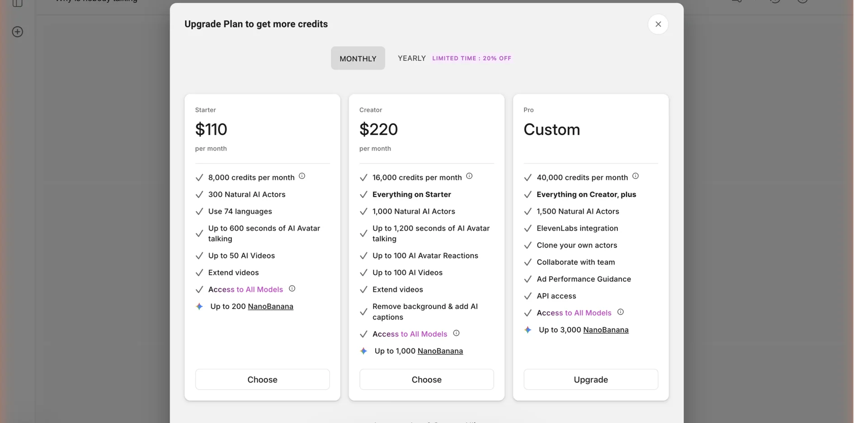Image resolution: width=868 pixels, height=423 pixels.
Task: Click 'Collaborate with team' feature
Action: click(576, 262)
